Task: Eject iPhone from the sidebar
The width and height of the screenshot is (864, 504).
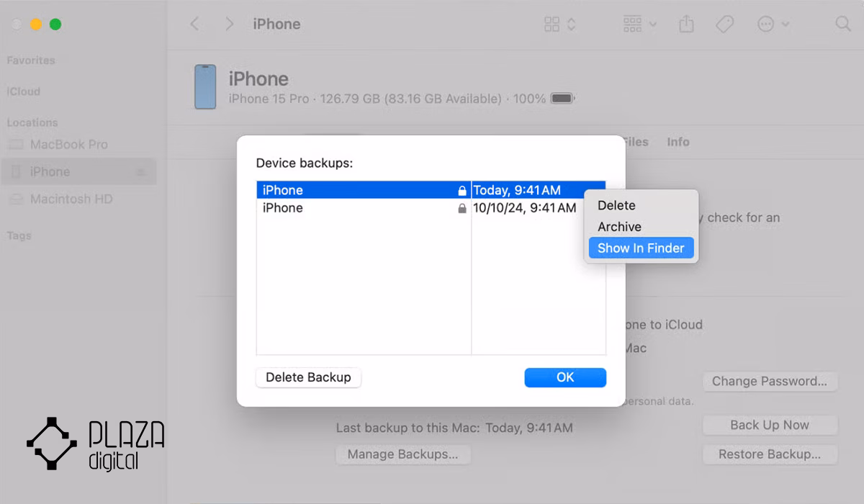Action: coord(141,172)
